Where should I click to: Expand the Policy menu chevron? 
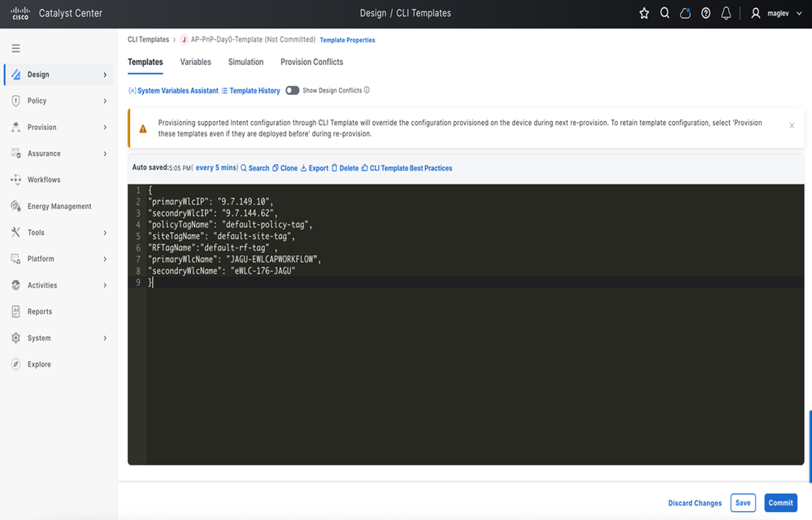[105, 101]
